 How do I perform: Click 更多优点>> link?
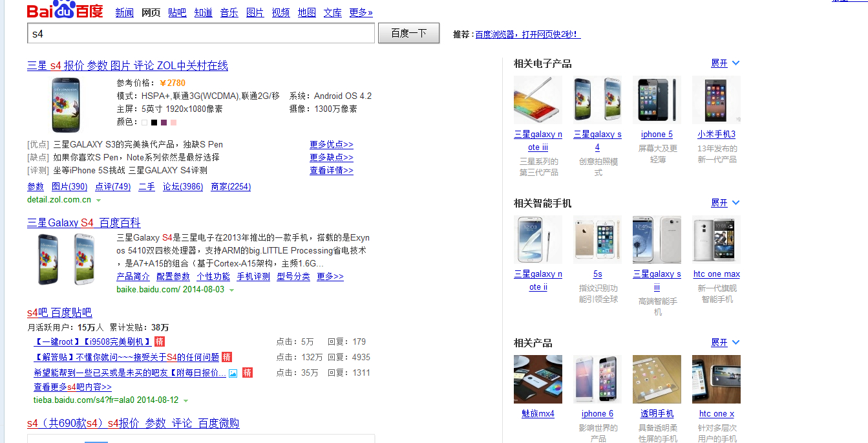click(332, 144)
